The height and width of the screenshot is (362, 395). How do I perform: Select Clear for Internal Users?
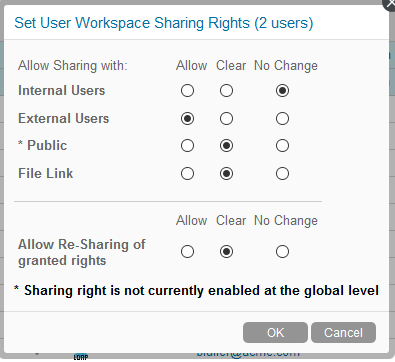point(226,91)
